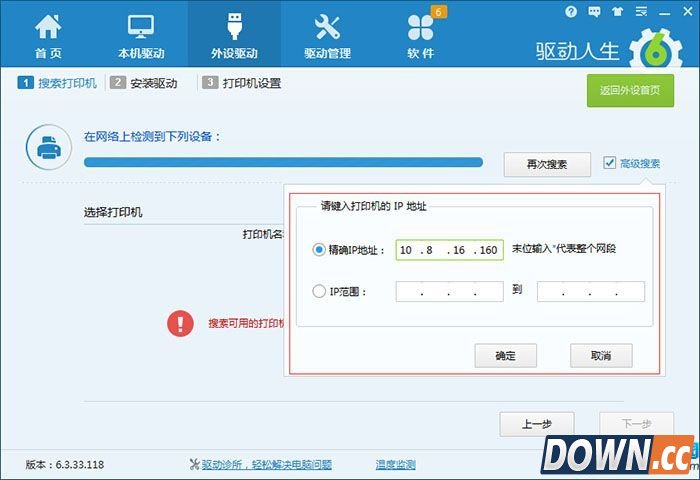Select step 3 打印机设置
Screen dimensions: 700x480
coord(242,83)
